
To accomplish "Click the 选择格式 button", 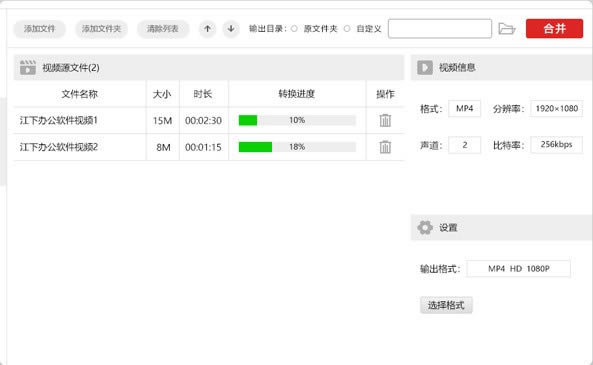I will [x=446, y=305].
